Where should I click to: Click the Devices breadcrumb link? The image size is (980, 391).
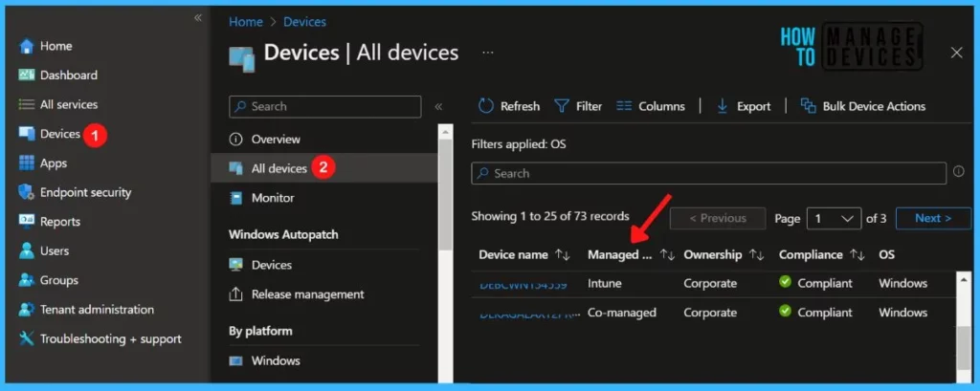tap(305, 22)
